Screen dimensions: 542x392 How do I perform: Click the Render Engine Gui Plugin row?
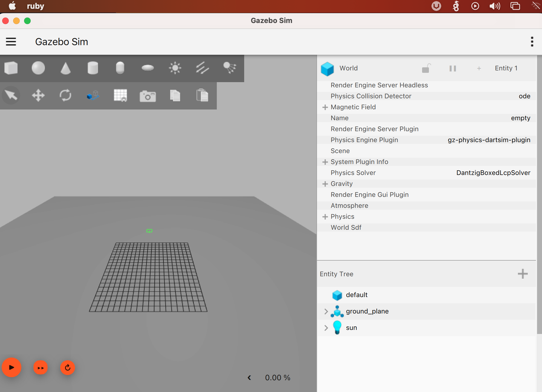426,195
